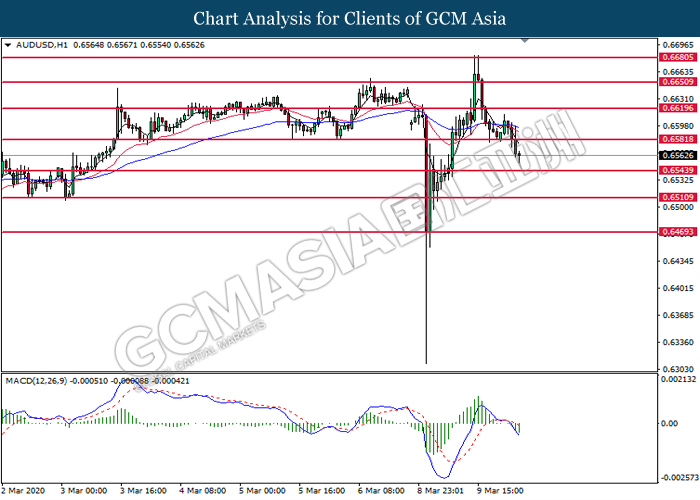The height and width of the screenshot is (500, 700).
Task: Click the current price 0.65626 label
Action: coord(678,155)
